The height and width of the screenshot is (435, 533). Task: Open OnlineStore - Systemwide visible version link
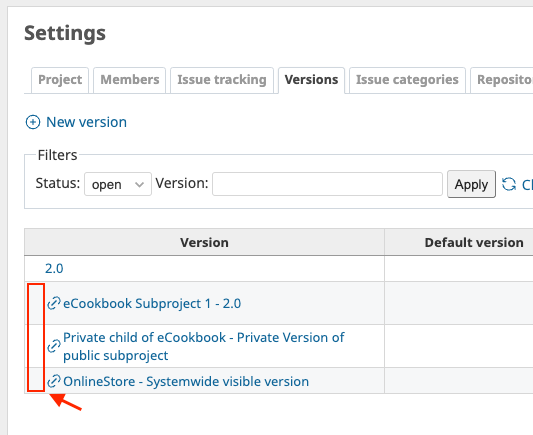(186, 381)
